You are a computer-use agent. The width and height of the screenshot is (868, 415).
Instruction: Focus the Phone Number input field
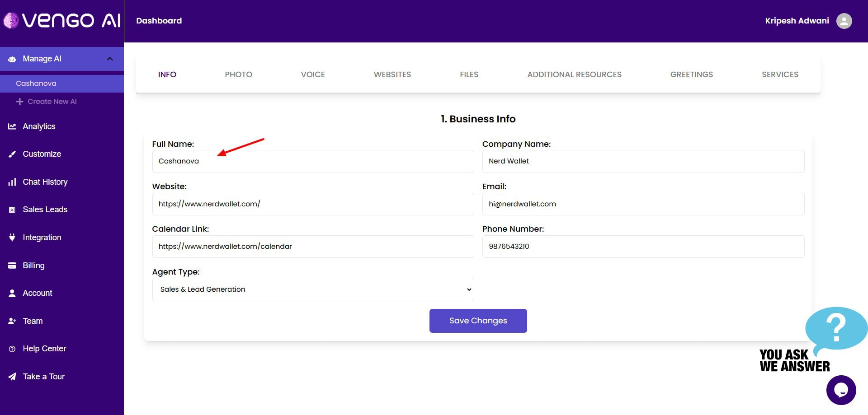click(643, 247)
